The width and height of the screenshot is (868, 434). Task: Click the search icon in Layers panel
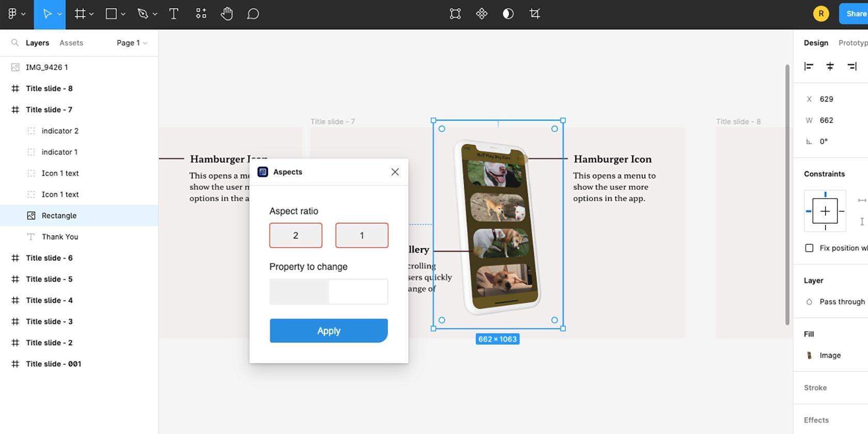click(15, 43)
